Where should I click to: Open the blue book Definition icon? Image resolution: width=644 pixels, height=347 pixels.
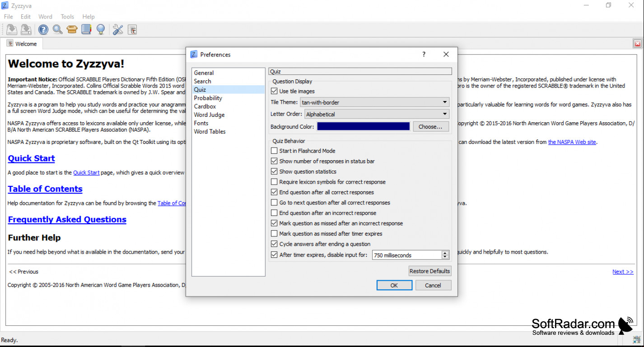[86, 30]
